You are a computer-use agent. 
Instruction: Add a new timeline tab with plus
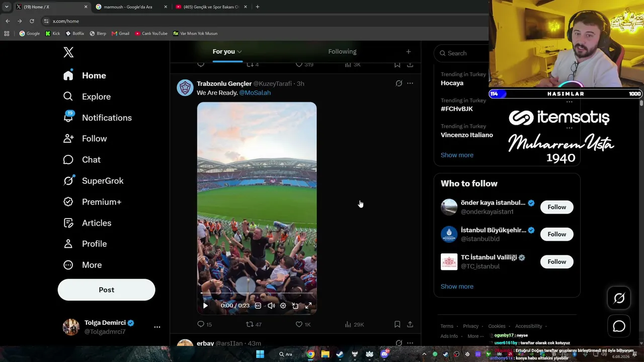(x=409, y=51)
